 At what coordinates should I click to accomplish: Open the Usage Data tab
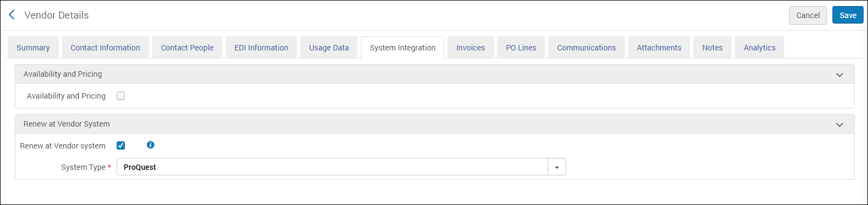pyautogui.click(x=329, y=48)
